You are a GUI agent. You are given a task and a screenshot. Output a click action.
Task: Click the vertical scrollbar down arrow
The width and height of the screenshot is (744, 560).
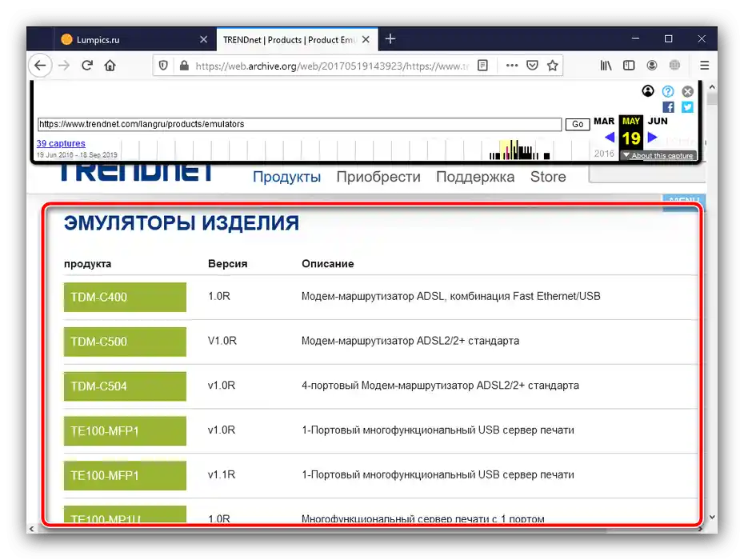pos(712,517)
